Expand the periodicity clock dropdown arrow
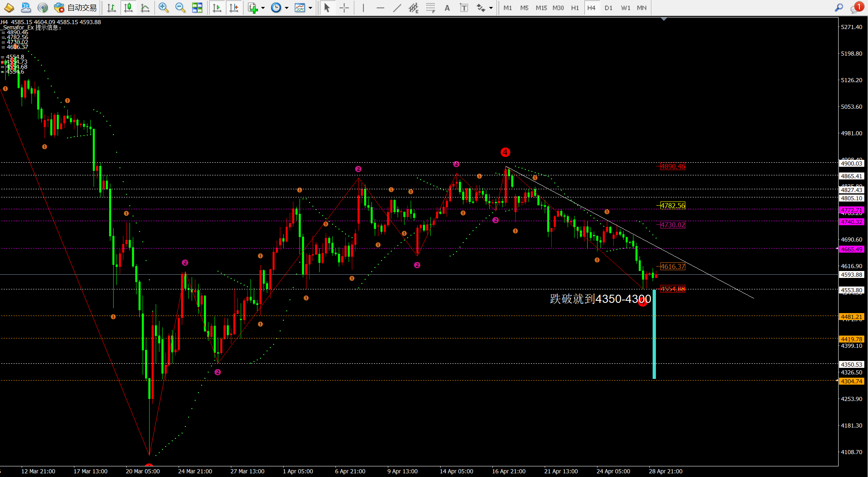868x477 pixels. click(x=286, y=8)
